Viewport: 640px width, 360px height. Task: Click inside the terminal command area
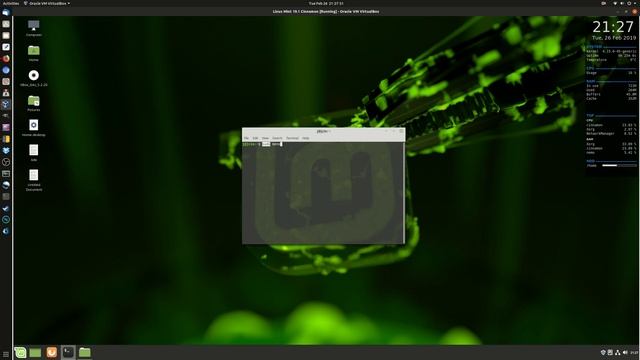(x=322, y=193)
